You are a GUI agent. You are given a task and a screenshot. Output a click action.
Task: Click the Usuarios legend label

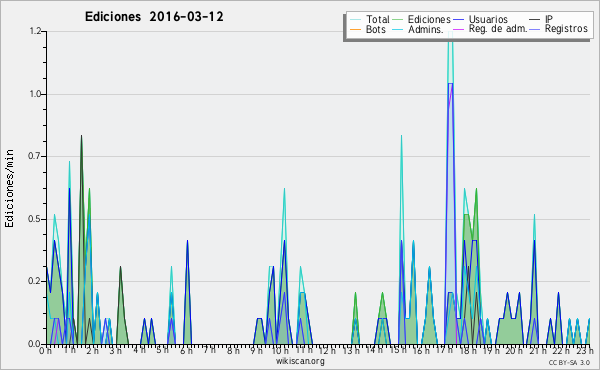[488, 19]
